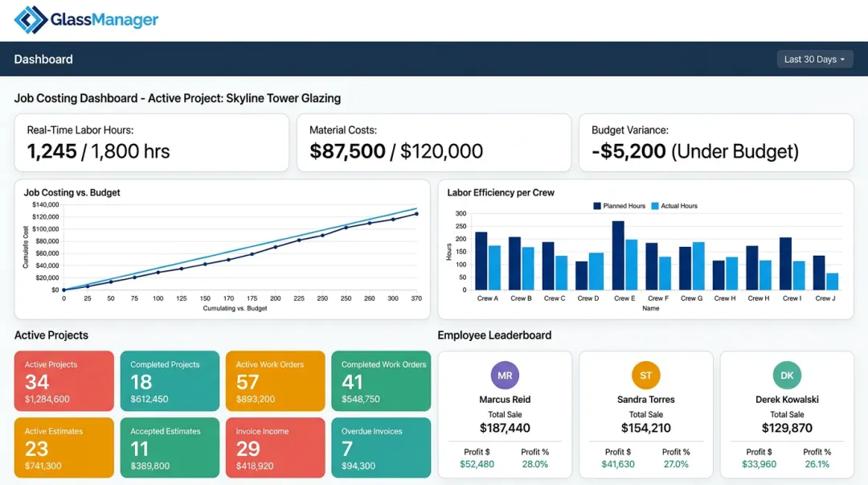This screenshot has height=485, width=868.
Task: Click the $94,300 overdue invoices amount
Action: (358, 467)
